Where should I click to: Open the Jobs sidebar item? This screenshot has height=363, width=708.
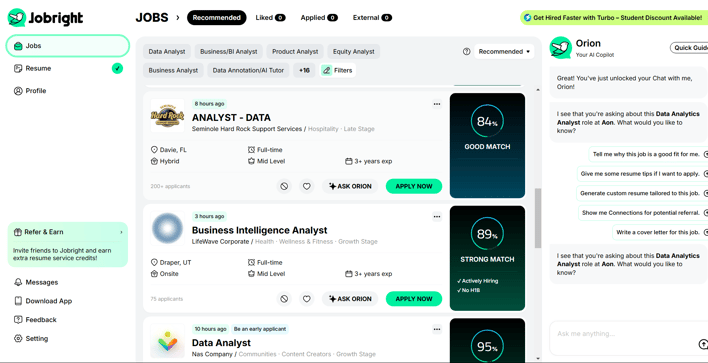click(68, 46)
